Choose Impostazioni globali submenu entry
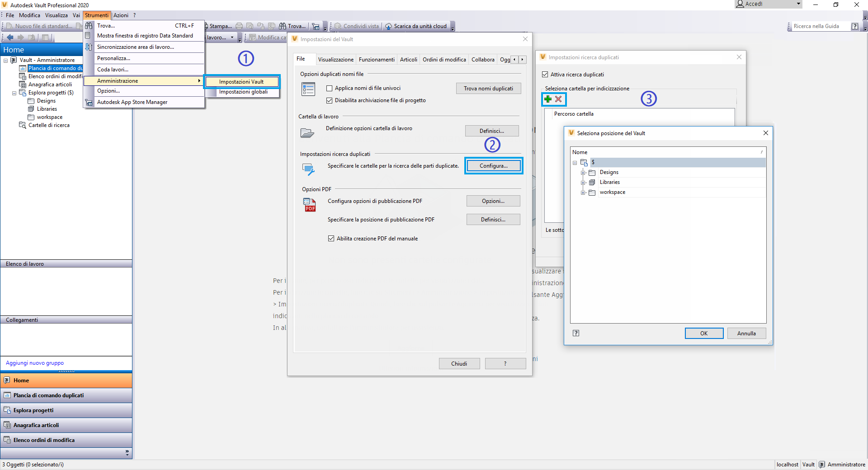This screenshot has width=868, height=470. tap(243, 92)
